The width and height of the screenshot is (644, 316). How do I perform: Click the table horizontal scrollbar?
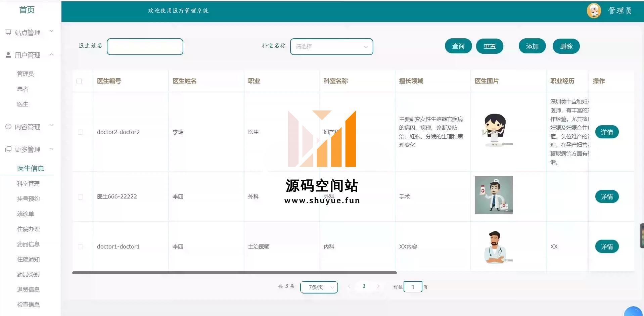(x=234, y=273)
